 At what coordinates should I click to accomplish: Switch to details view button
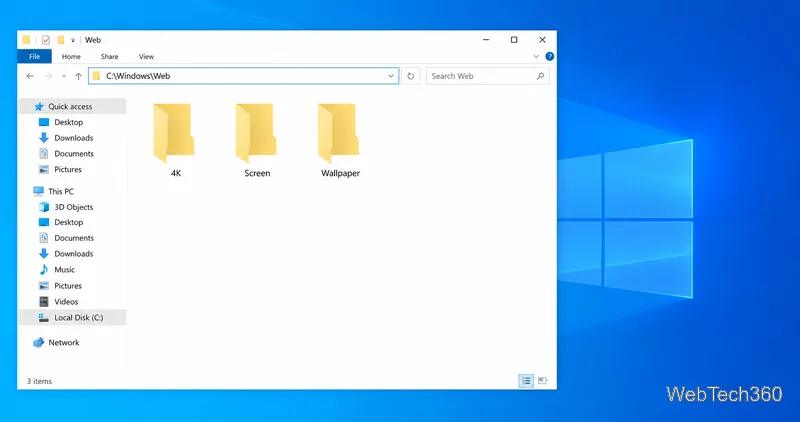click(526, 381)
